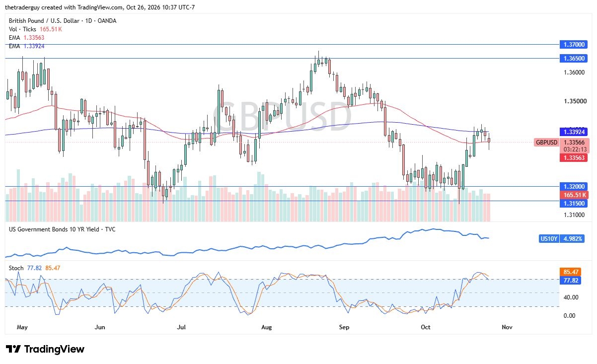The width and height of the screenshot is (597, 364).
Task: Select the 1.32000 support level label
Action: [x=574, y=187]
